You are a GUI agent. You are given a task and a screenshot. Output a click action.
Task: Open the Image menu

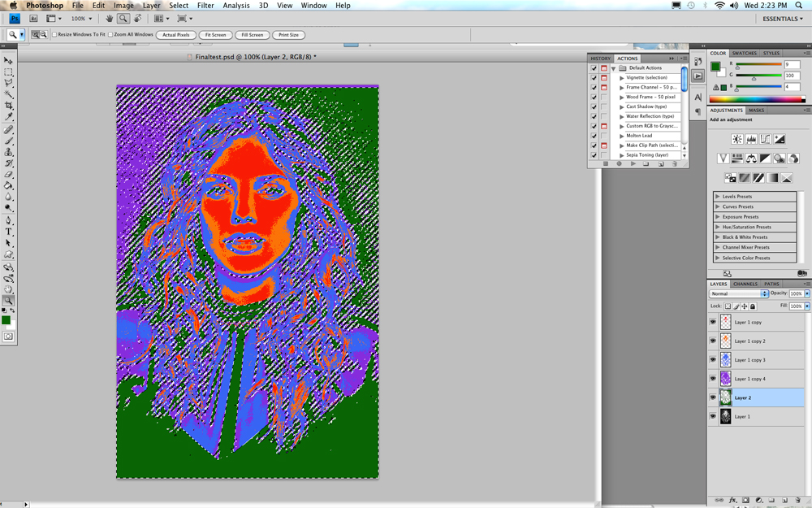click(123, 5)
